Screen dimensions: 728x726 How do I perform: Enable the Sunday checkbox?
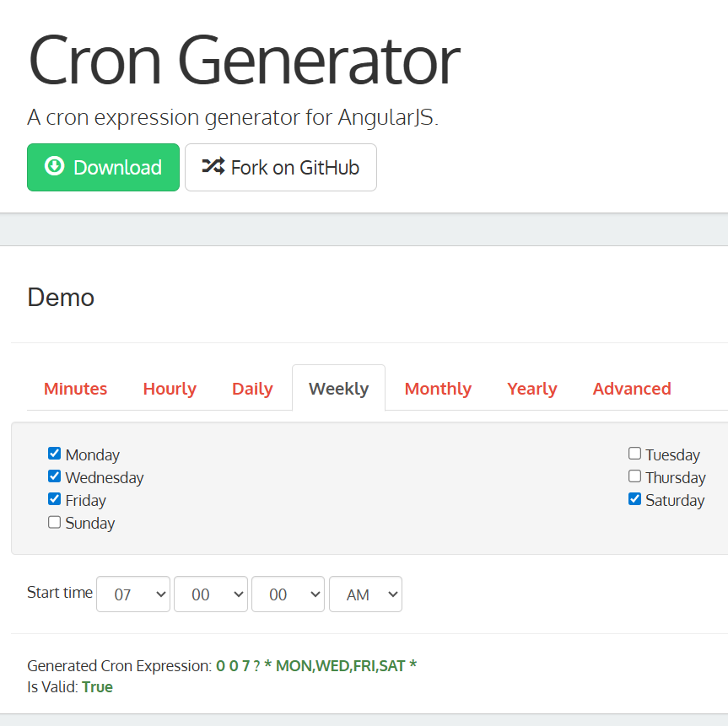coord(55,522)
